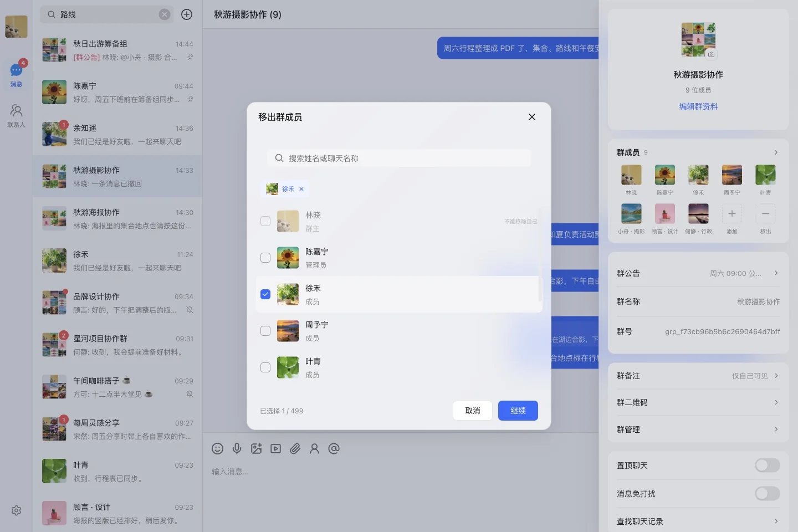Start voice input with microphone icon

click(x=237, y=449)
